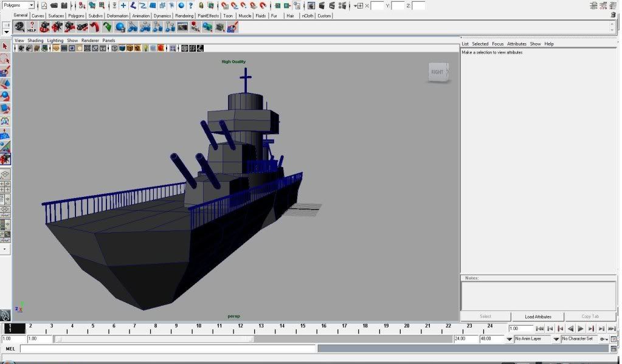622x364 pixels.
Task: Open Render Settings clapper icon
Action: (x=342, y=5)
